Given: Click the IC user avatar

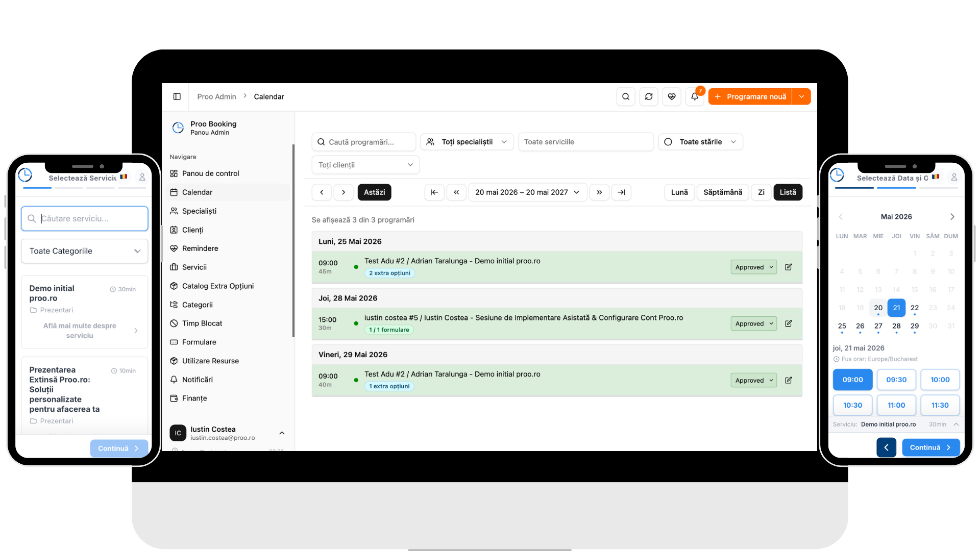Looking at the screenshot, I should (x=178, y=433).
